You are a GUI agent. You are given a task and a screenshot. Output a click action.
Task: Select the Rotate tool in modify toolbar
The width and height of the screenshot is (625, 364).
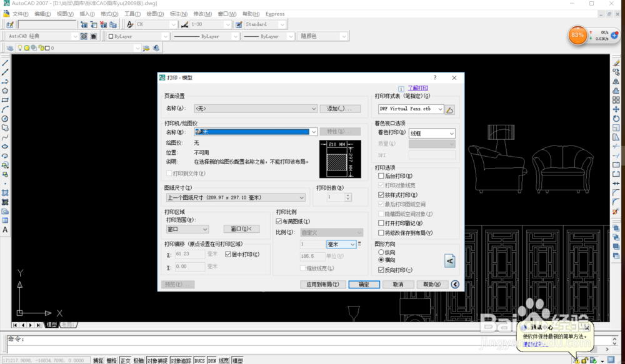click(x=616, y=119)
